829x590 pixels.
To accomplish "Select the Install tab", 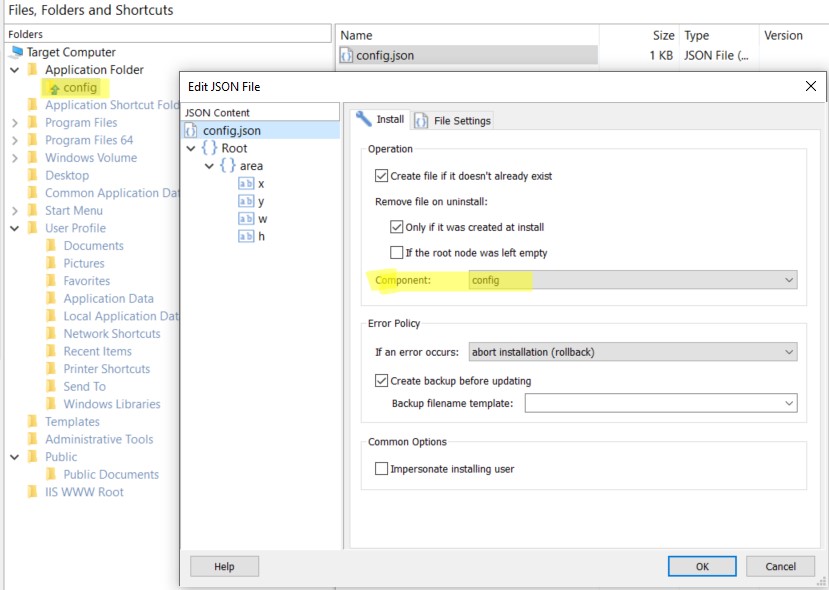I will click(x=381, y=120).
